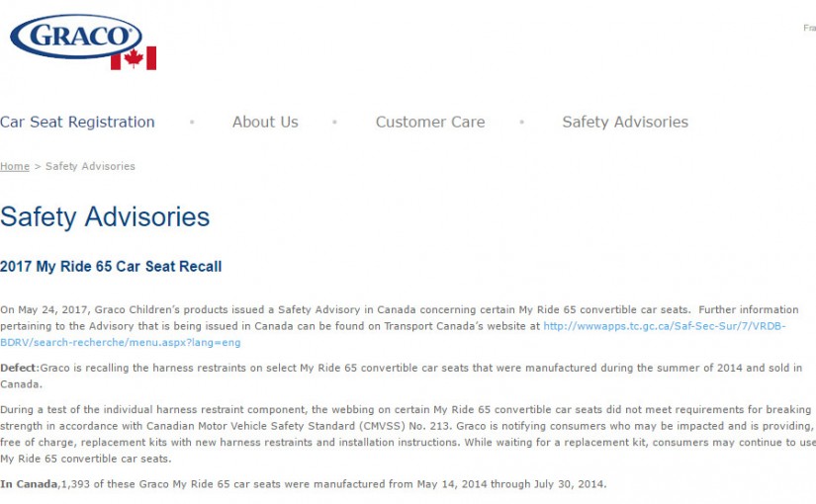The width and height of the screenshot is (816, 504).
Task: Click the bold In Canada text
Action: [x=29, y=484]
